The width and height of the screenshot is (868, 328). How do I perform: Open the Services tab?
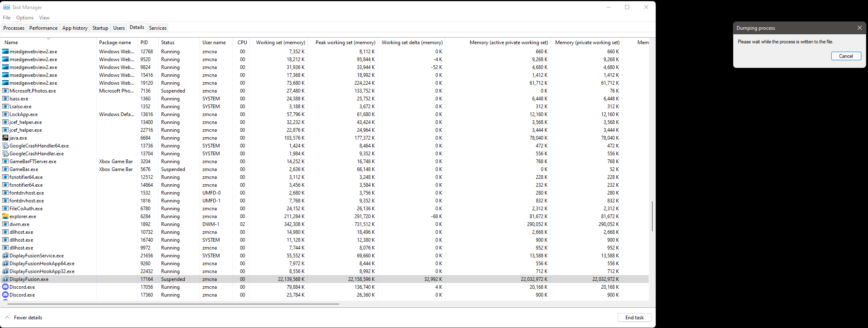[157, 28]
